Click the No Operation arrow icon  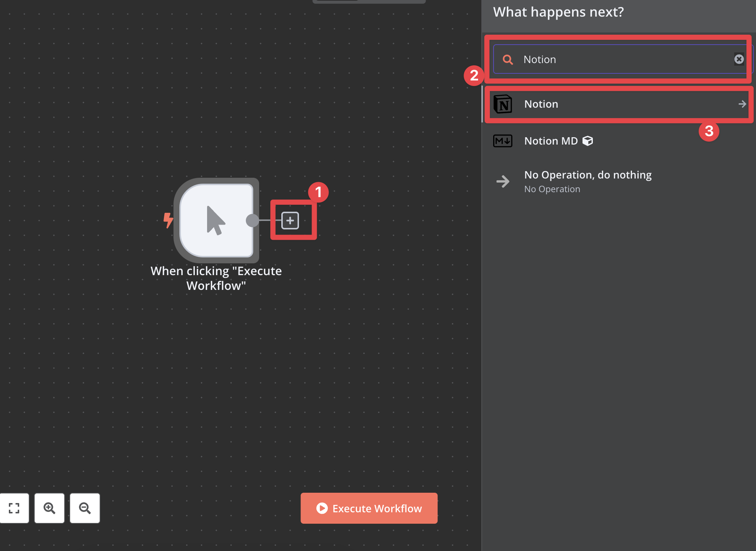point(503,181)
